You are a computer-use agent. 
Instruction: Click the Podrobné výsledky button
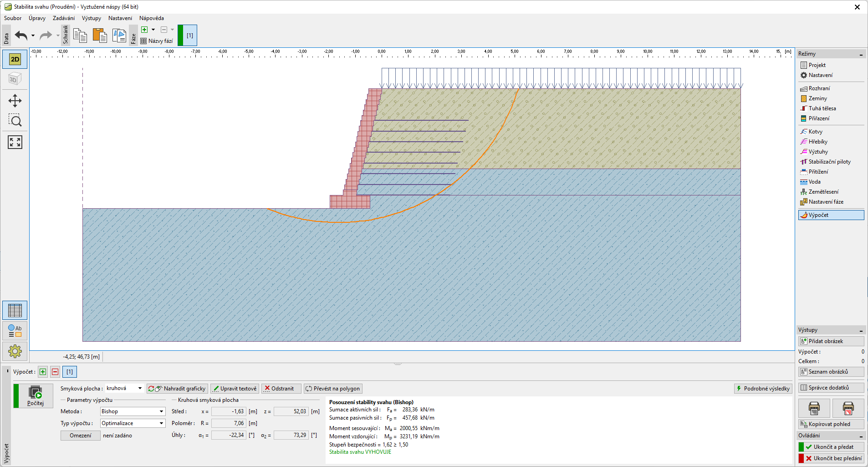[763, 389]
